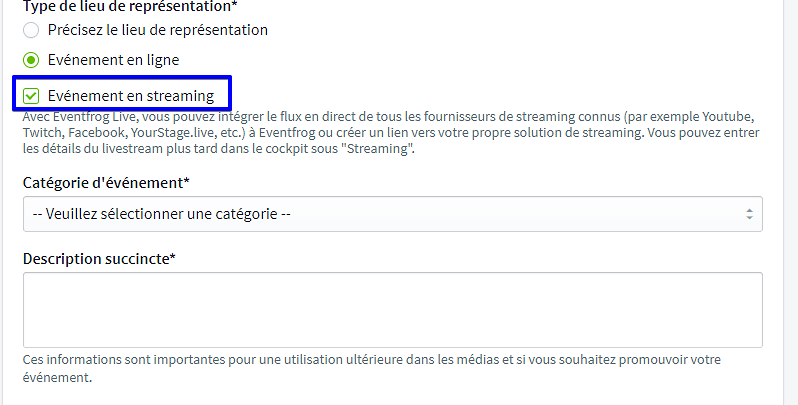Choose the "Evénement en ligne" radio option
This screenshot has width=798, height=405.
(x=31, y=60)
